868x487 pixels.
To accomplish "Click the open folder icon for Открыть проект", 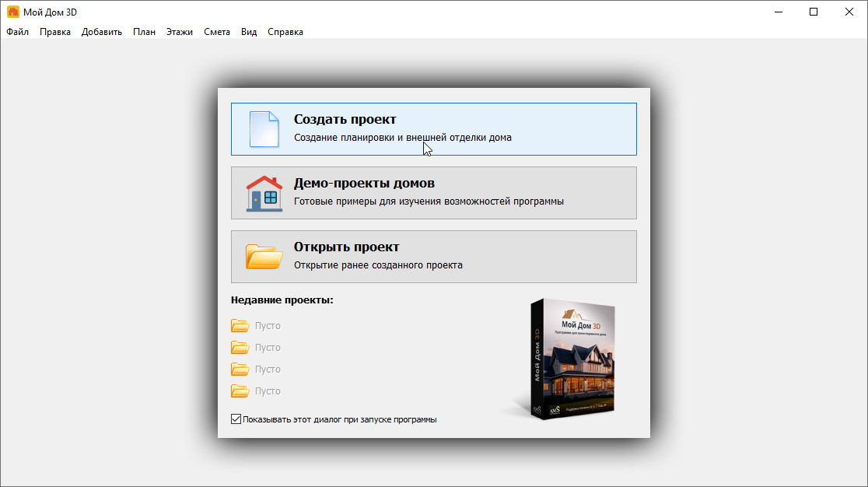I will coord(264,257).
